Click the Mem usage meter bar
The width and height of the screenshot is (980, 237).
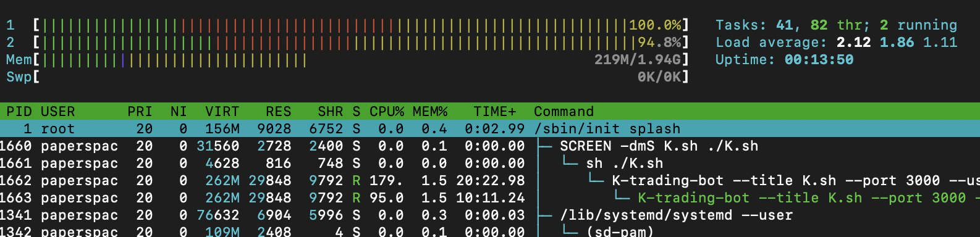[361, 60]
